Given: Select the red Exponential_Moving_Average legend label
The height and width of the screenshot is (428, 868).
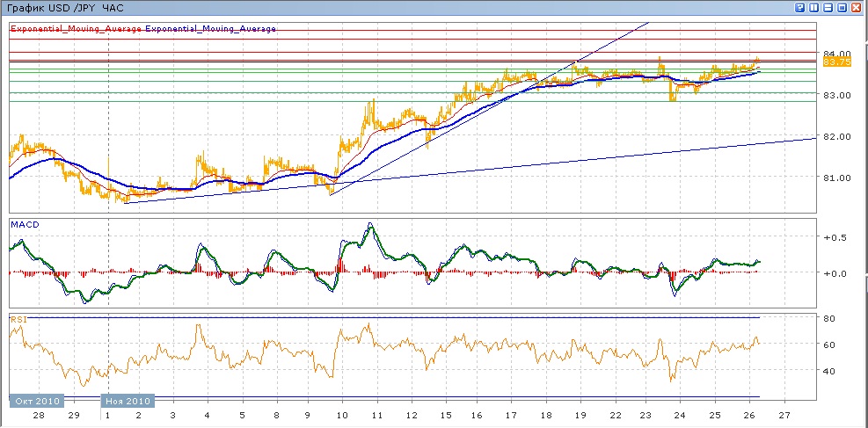Looking at the screenshot, I should pyautogui.click(x=76, y=29).
